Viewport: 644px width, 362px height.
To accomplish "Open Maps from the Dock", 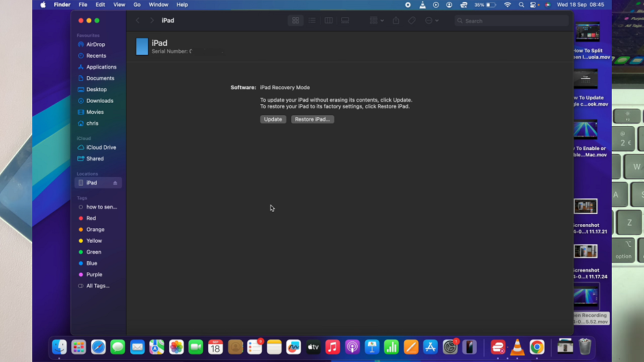I will [x=156, y=347].
